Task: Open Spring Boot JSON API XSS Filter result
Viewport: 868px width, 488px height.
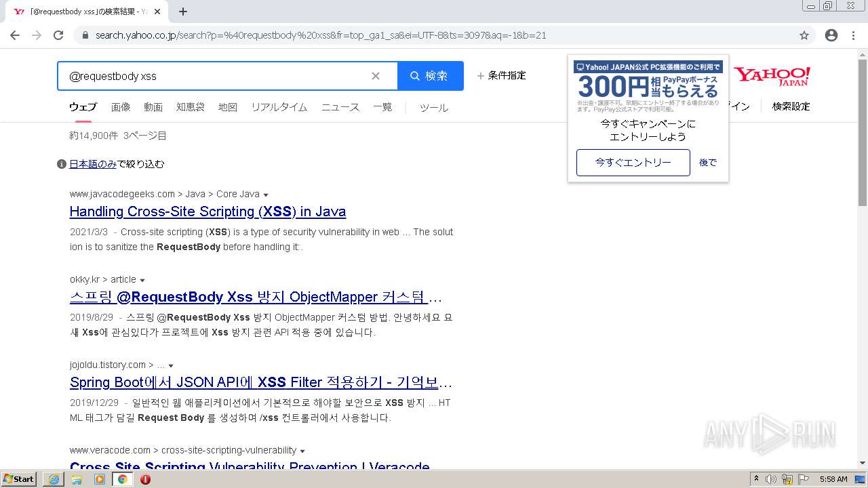Action: (x=261, y=382)
